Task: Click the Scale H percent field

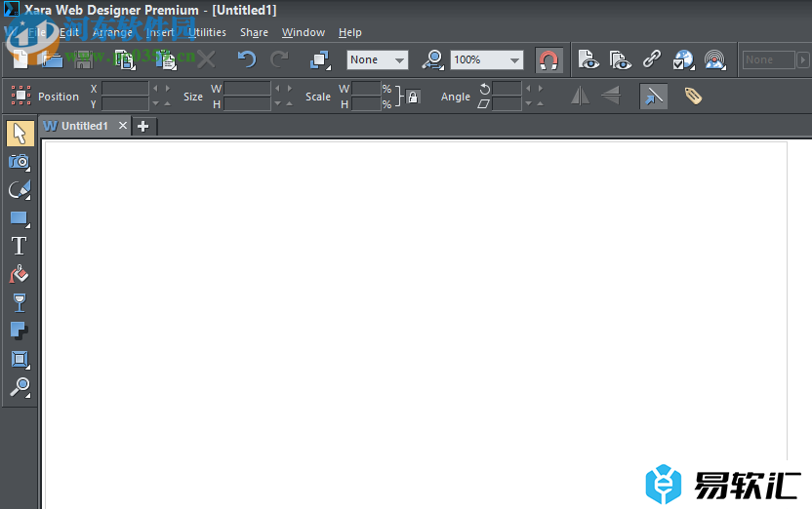Action: [366, 104]
